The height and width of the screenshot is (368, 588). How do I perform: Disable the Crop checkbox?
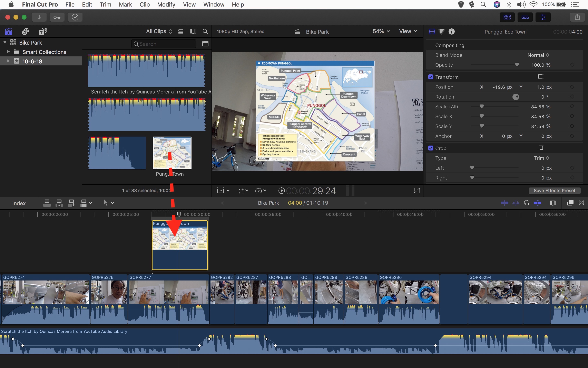[431, 148]
